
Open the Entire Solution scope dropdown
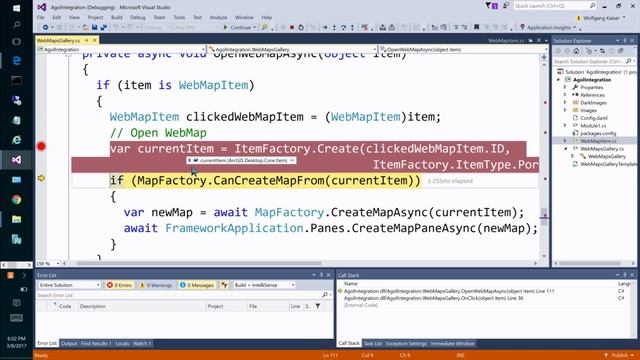click(x=69, y=285)
